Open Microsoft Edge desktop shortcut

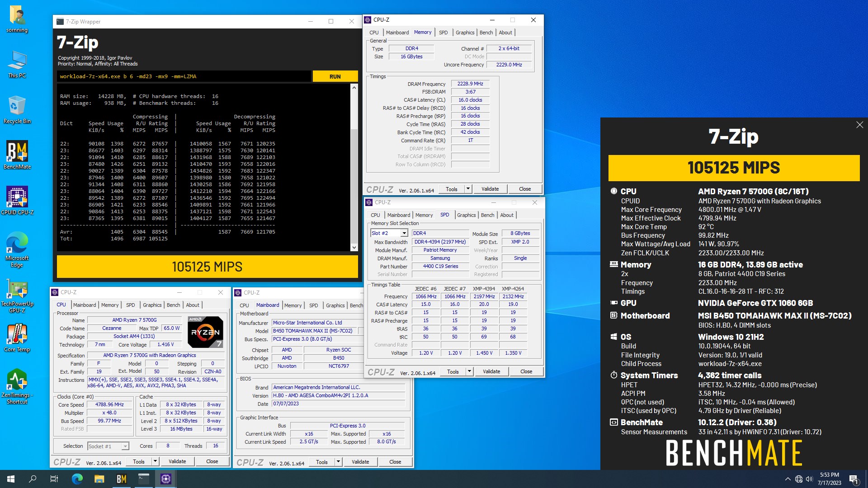coord(17,249)
